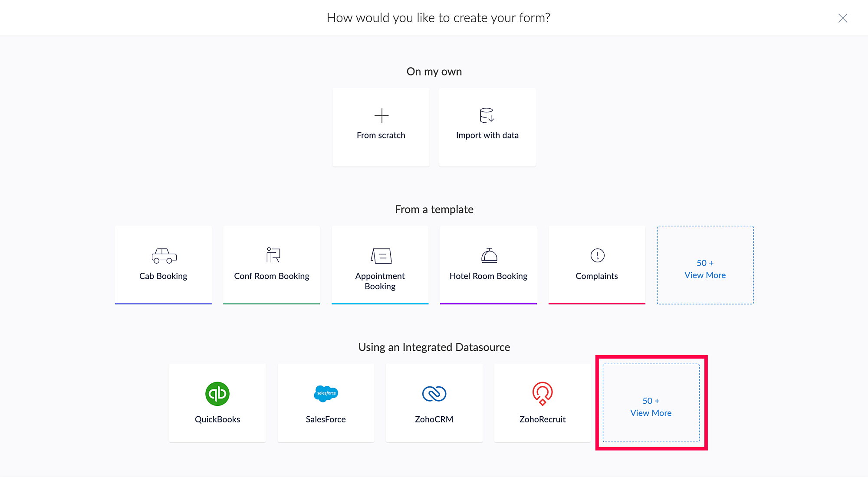Click the Import with data label
Viewport: 868px width, 477px height.
pyautogui.click(x=487, y=135)
